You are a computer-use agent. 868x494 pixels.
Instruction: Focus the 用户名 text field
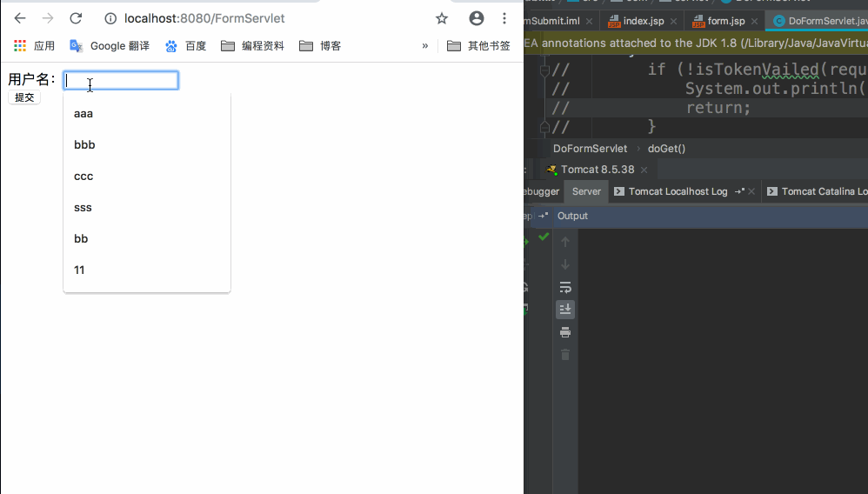tap(121, 80)
